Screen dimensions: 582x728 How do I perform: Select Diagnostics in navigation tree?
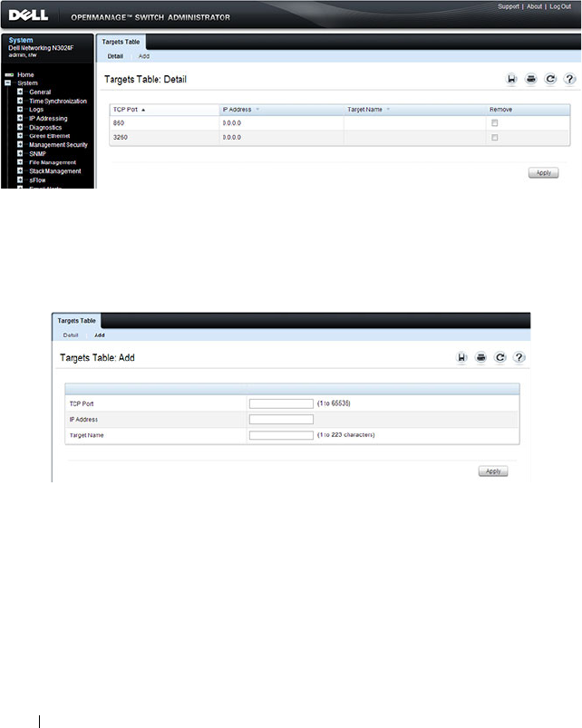pyautogui.click(x=45, y=127)
